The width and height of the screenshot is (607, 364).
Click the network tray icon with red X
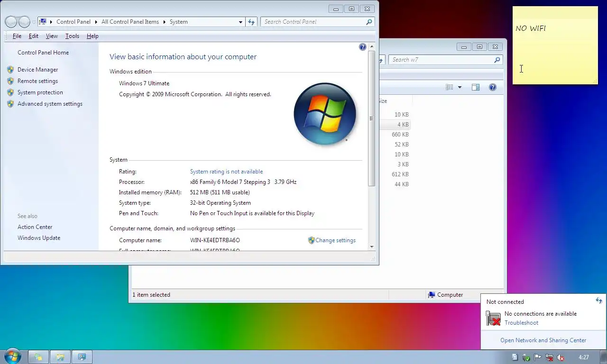click(x=549, y=357)
